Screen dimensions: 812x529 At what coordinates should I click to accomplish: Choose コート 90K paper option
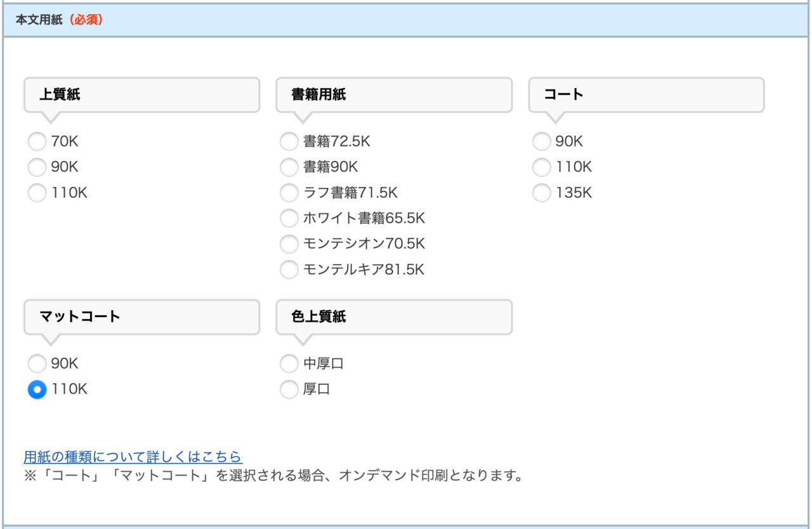click(x=541, y=141)
